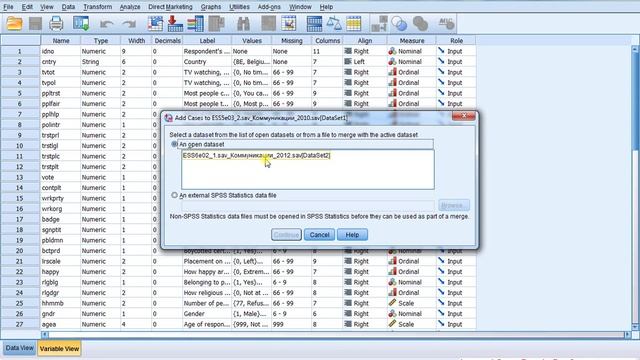This screenshot has width=640, height=360.
Task: Click the 'happy' variable name cell
Action: (x=60, y=271)
